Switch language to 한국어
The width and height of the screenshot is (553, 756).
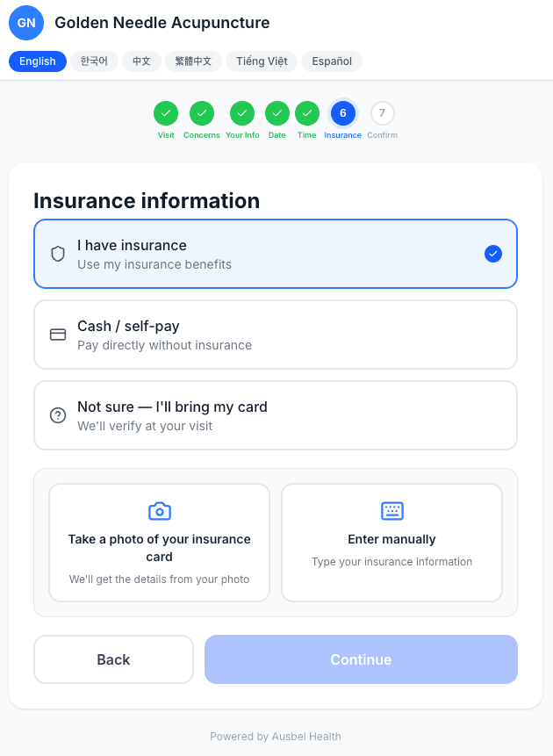94,61
